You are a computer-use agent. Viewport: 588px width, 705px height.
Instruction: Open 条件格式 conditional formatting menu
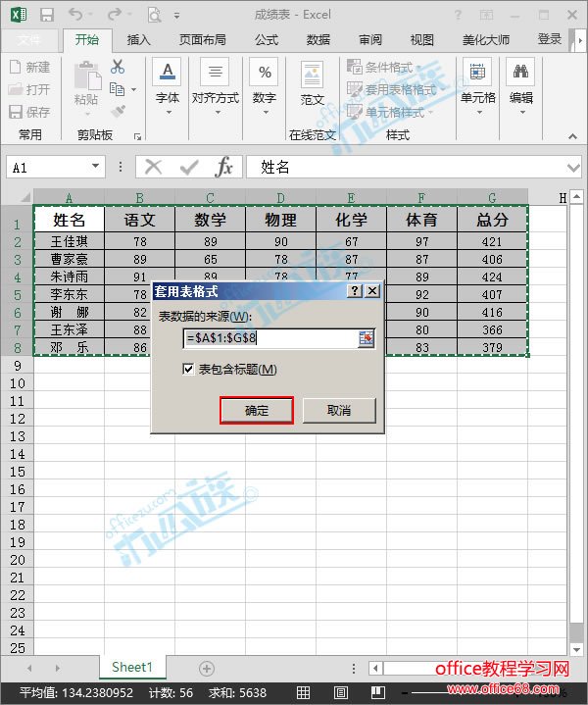click(384, 68)
